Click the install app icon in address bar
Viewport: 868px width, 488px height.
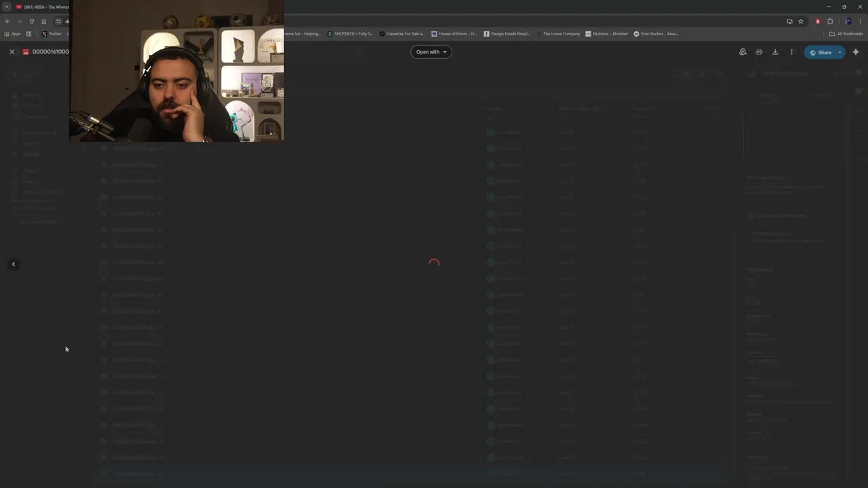coord(789,21)
